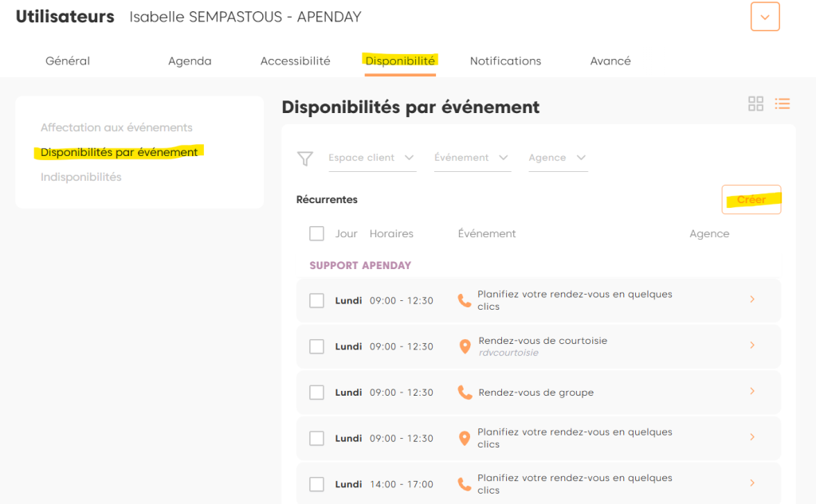816x504 pixels.
Task: Open first Lundi row using arrow chevron
Action: point(752,299)
